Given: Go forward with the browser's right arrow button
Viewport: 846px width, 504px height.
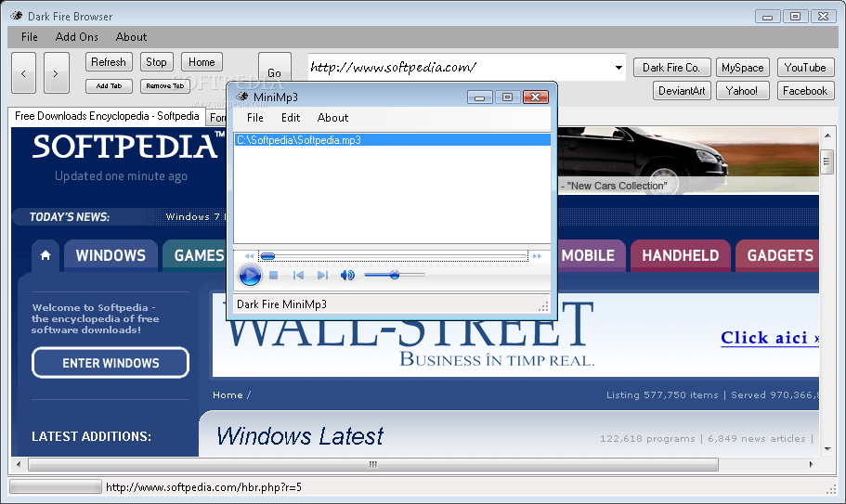Looking at the screenshot, I should coord(56,72).
